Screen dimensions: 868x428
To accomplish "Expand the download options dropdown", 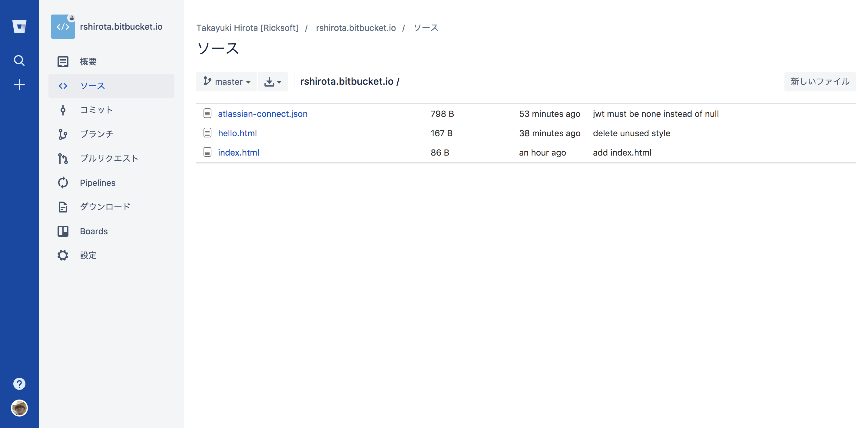I will (x=273, y=81).
